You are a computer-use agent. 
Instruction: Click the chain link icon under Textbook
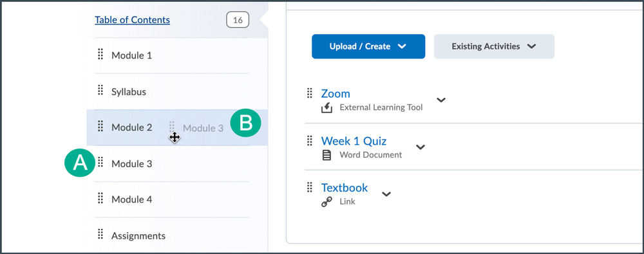(x=327, y=202)
